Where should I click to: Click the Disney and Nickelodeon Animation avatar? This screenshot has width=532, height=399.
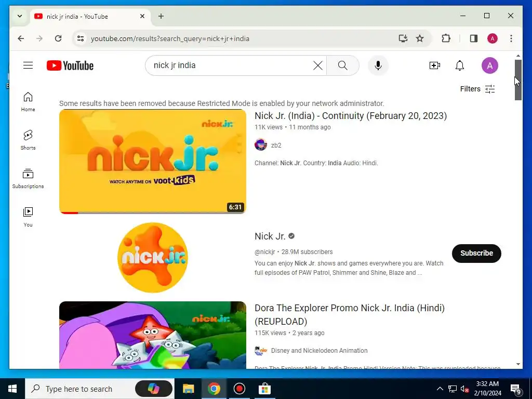(x=261, y=351)
